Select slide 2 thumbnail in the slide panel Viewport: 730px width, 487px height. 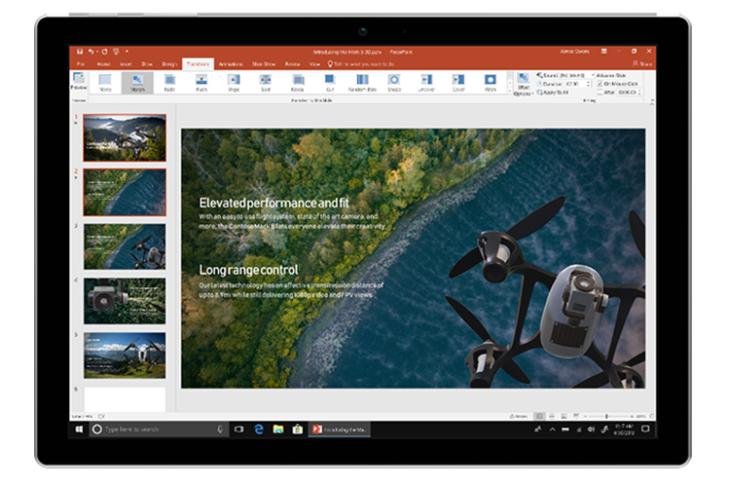point(124,192)
